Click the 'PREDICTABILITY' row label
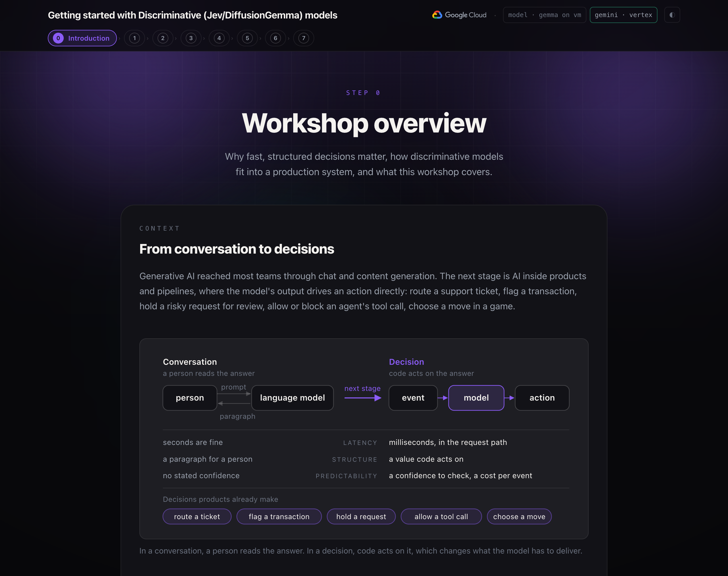This screenshot has width=728, height=576. (346, 476)
